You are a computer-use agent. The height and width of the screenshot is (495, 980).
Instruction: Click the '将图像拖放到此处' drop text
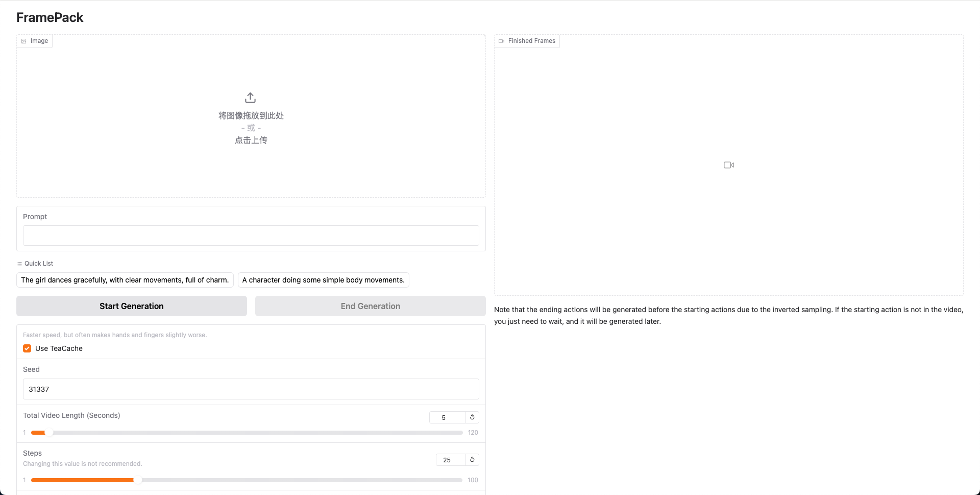point(251,115)
